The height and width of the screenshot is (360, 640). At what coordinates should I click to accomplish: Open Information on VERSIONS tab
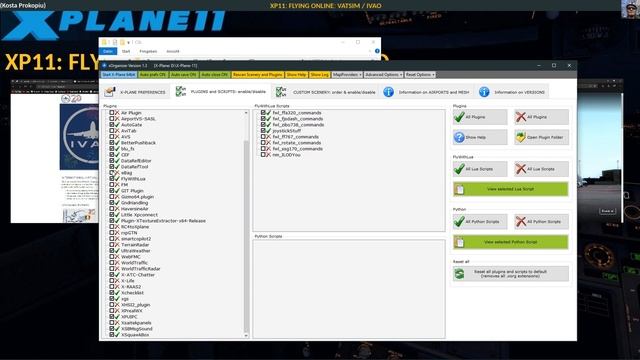[512, 92]
